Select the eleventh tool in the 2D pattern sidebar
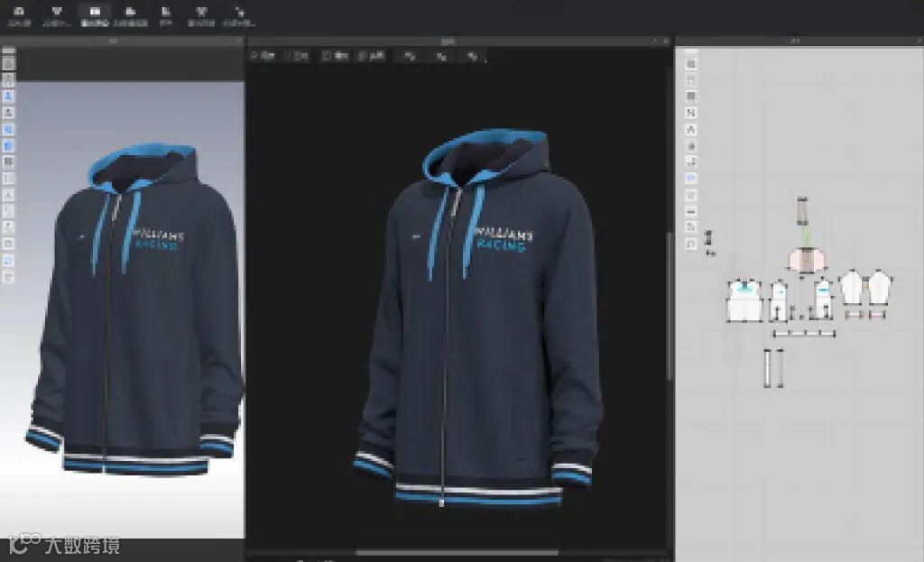Image resolution: width=924 pixels, height=562 pixels. (x=691, y=227)
